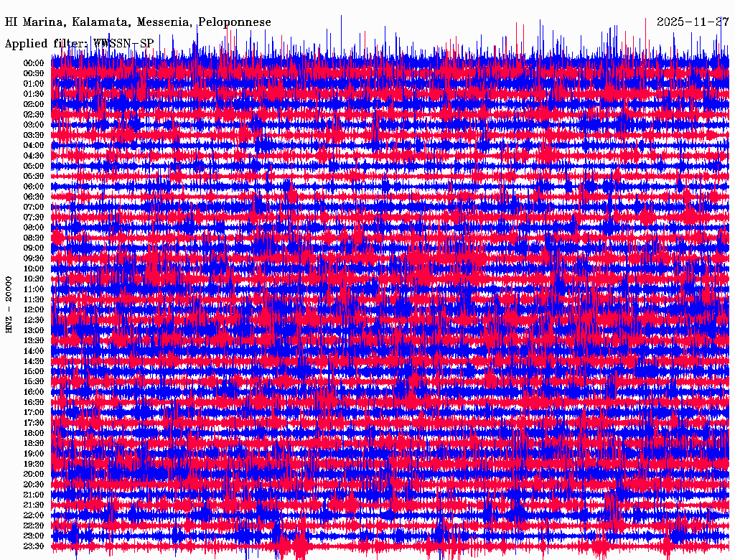
Task: Select the 11:00 time label
Action: click(34, 289)
